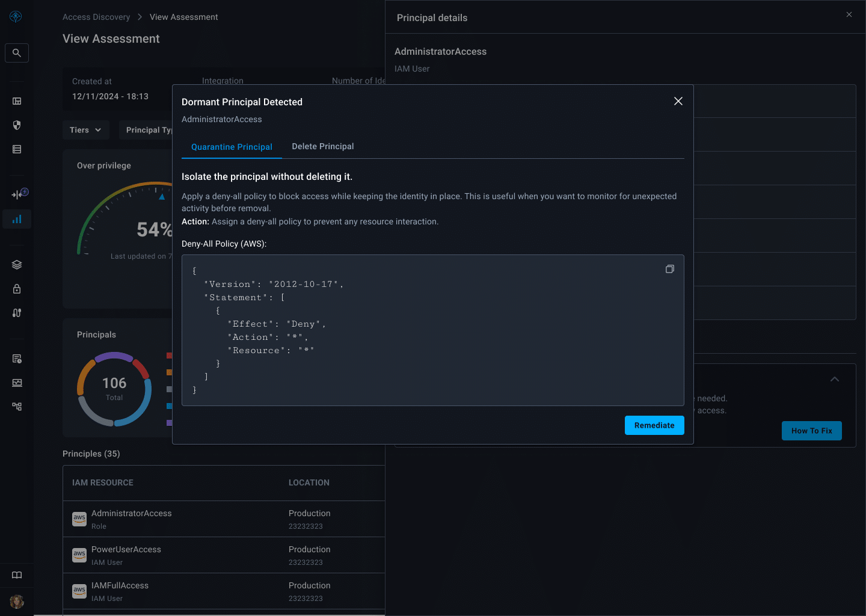Switch to the Delete Principal tab
This screenshot has height=616, width=866.
click(323, 146)
